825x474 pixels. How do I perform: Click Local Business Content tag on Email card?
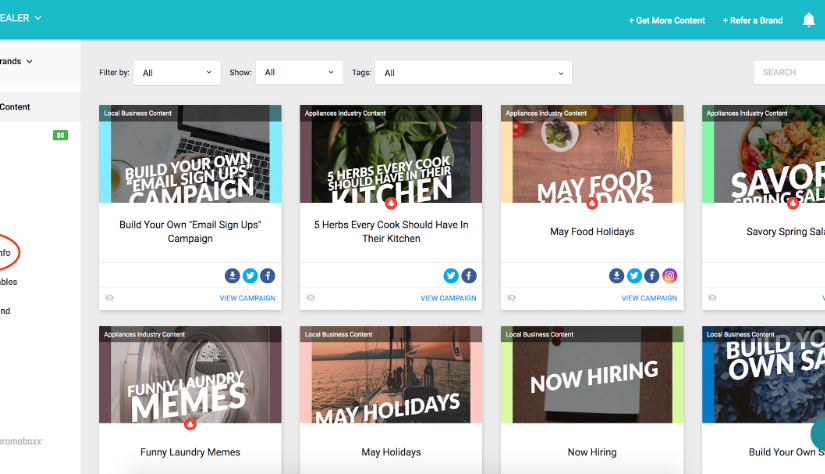[137, 113]
